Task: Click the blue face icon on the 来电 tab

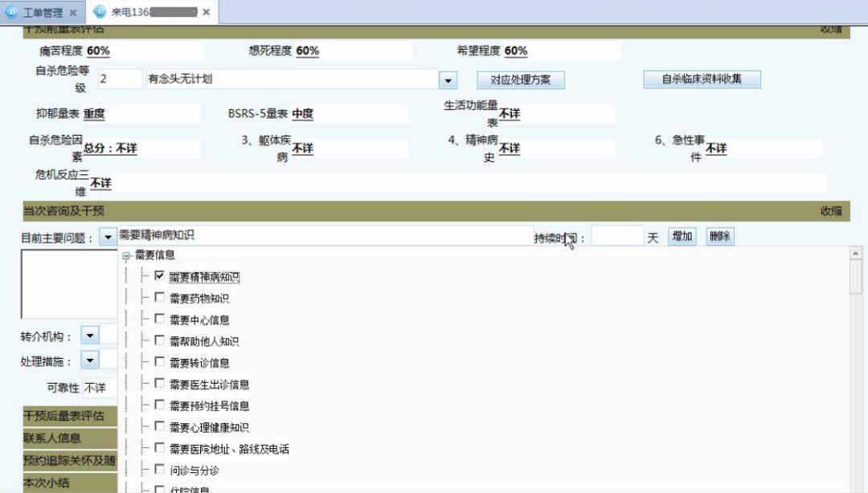Action: click(x=98, y=12)
